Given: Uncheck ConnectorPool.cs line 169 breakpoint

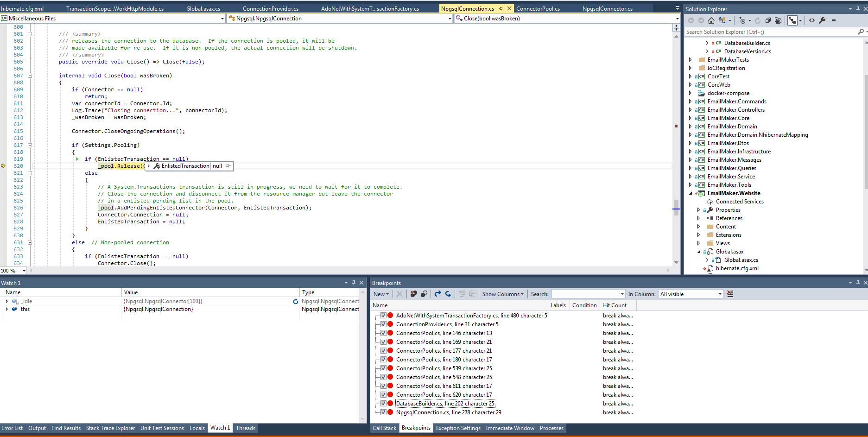Looking at the screenshot, I should tap(383, 342).
